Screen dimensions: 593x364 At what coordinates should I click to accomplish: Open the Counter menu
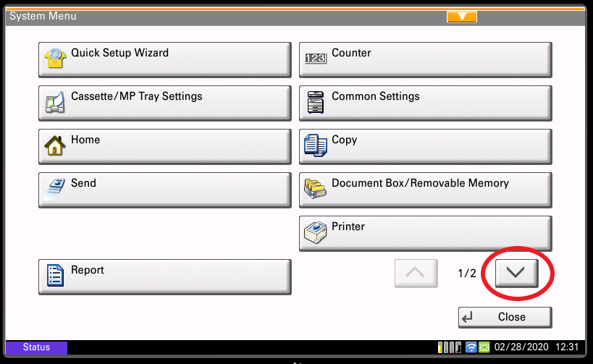pos(426,60)
